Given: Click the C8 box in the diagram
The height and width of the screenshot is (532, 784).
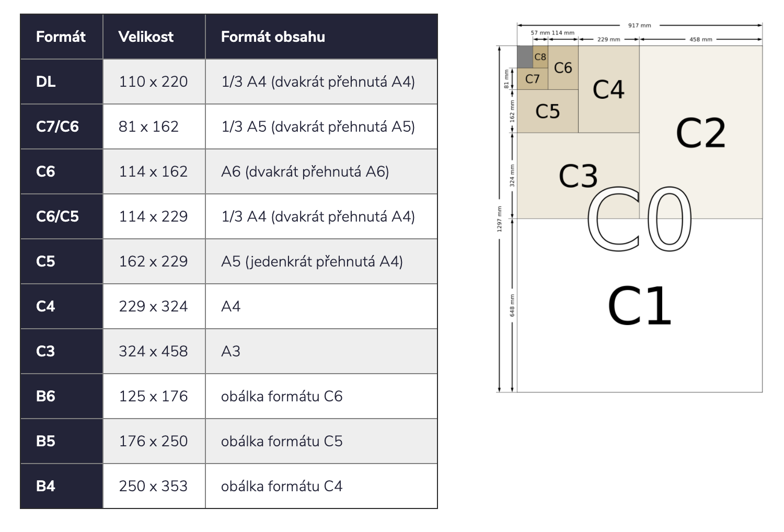Looking at the screenshot, I should pyautogui.click(x=540, y=57).
